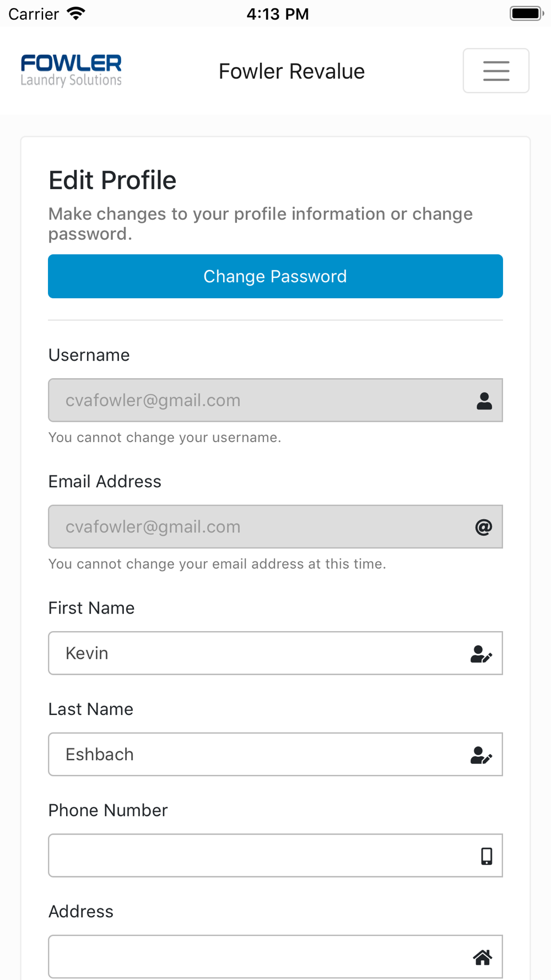
Task: Click the home icon in Address field
Action: pyautogui.click(x=483, y=957)
